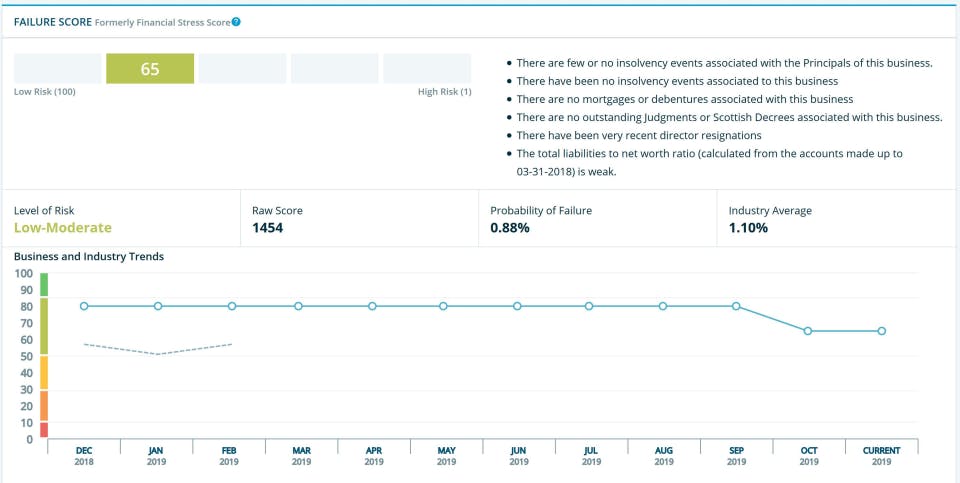Click the Raw Score value 1454

[268, 228]
